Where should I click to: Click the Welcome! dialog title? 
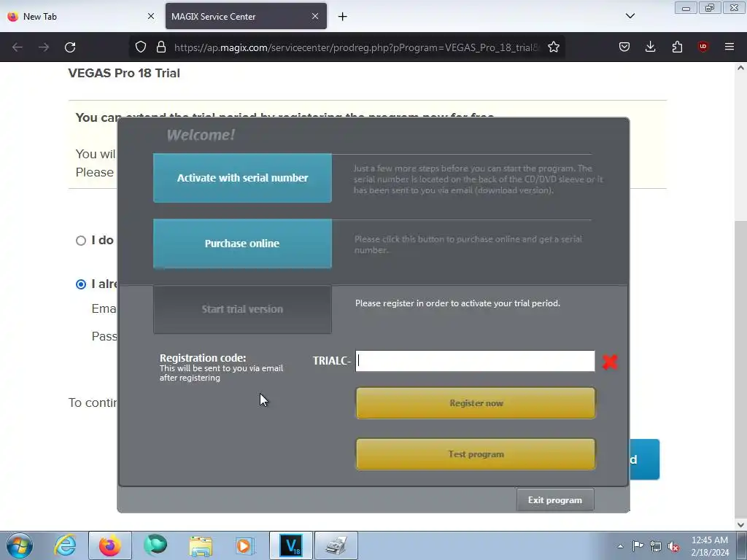click(201, 135)
